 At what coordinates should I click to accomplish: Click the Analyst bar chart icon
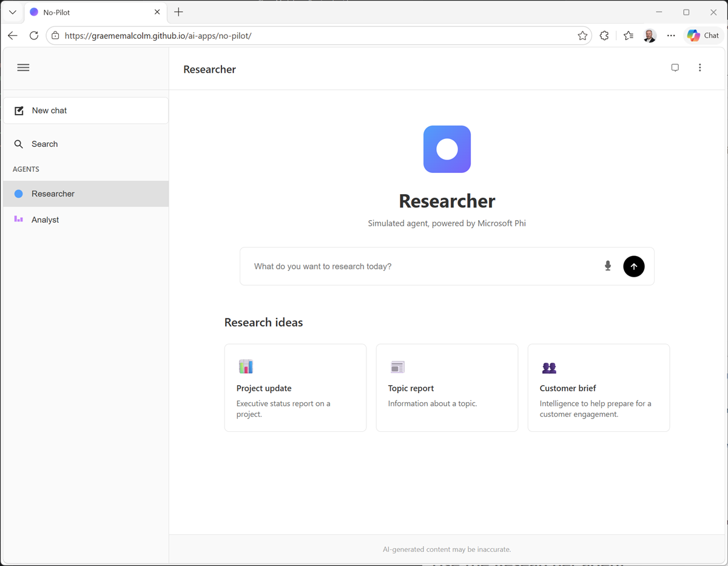click(x=19, y=220)
